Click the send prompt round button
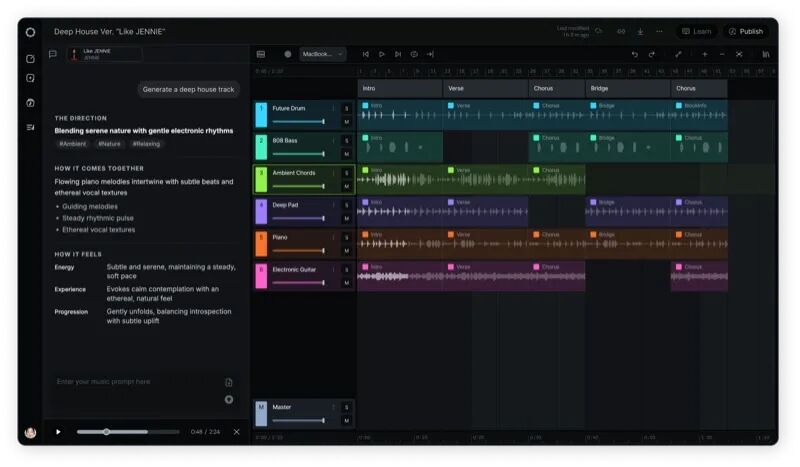This screenshot has width=800, height=467. pos(229,400)
